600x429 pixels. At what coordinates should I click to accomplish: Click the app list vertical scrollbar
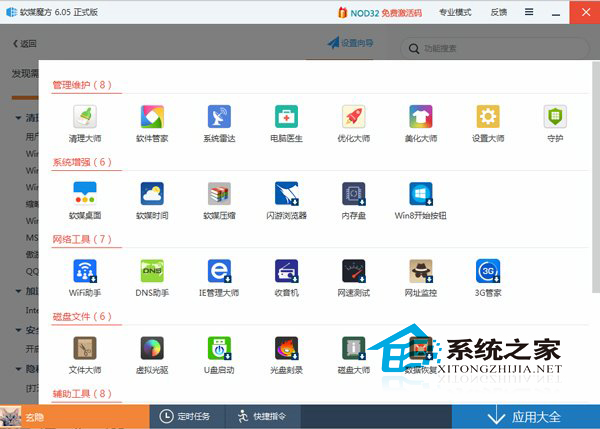click(595, 177)
